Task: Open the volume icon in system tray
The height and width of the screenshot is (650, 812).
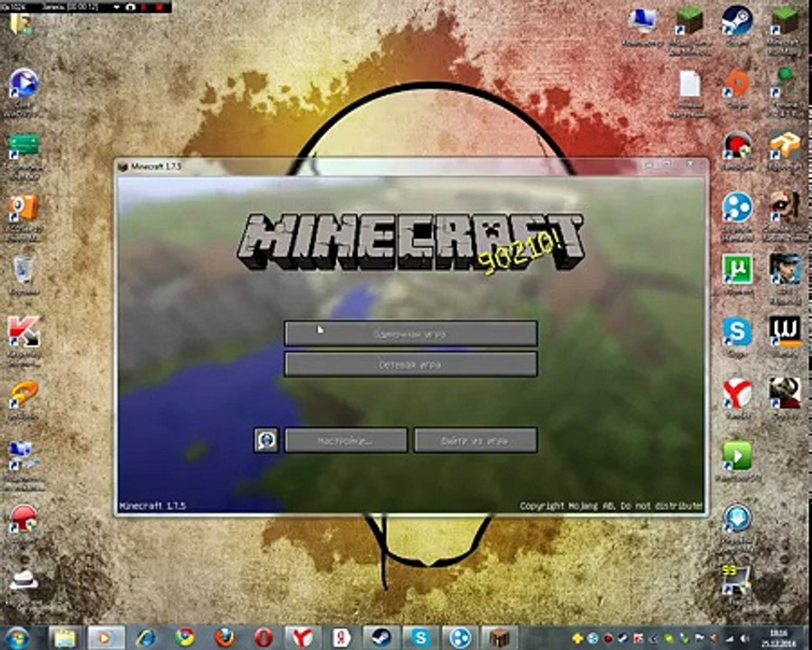Action: (x=744, y=638)
